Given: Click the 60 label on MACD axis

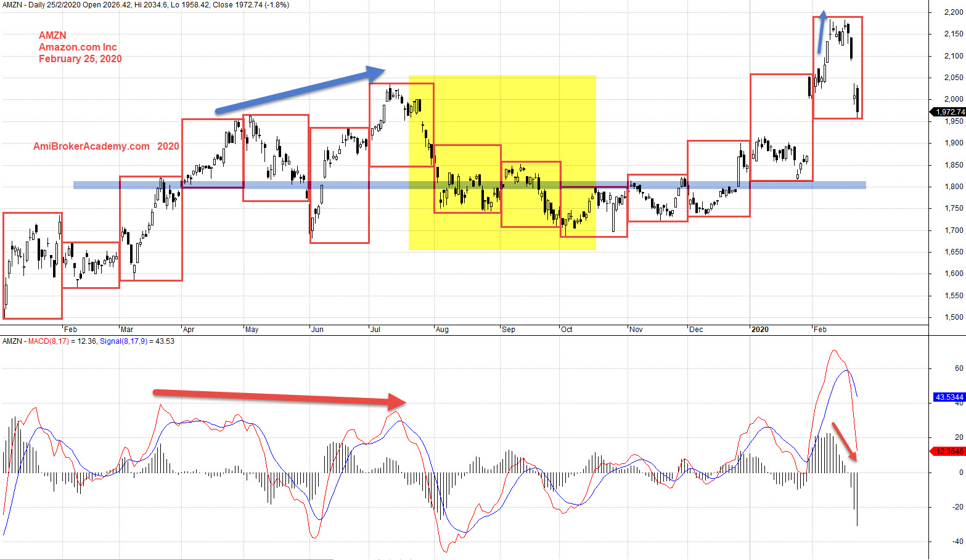Looking at the screenshot, I should click(x=959, y=368).
